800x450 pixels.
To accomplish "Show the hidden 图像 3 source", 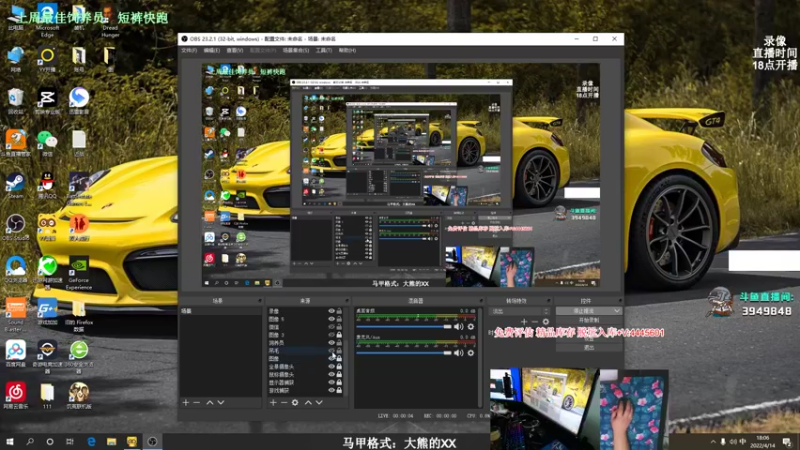I will pyautogui.click(x=331, y=335).
